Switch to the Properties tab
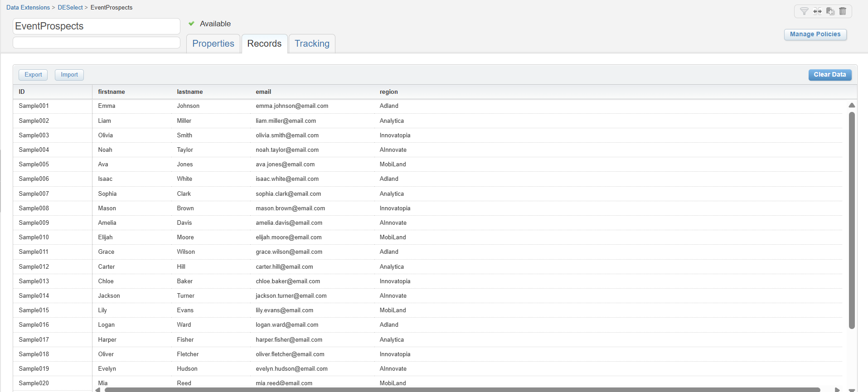868x392 pixels. [x=213, y=44]
